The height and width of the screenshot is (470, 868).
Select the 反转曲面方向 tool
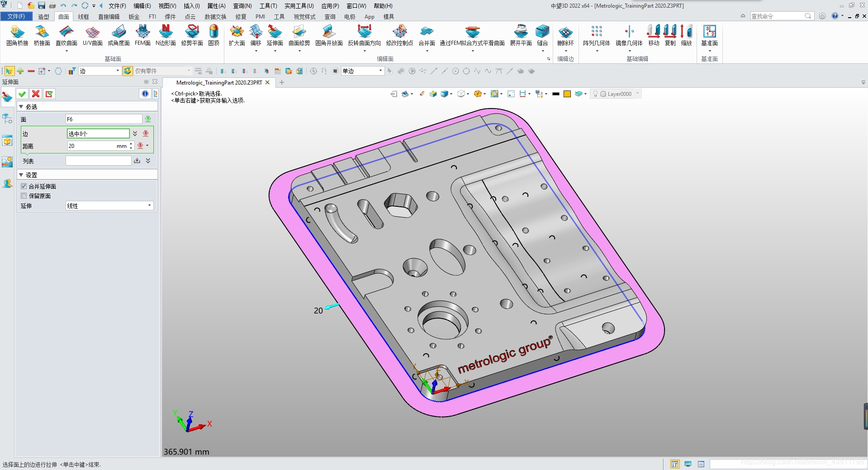click(365, 35)
